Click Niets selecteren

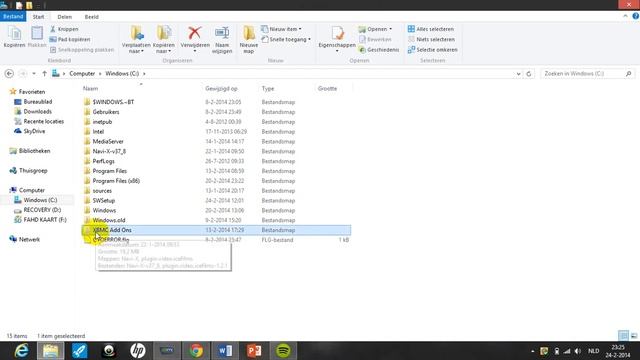click(x=431, y=39)
